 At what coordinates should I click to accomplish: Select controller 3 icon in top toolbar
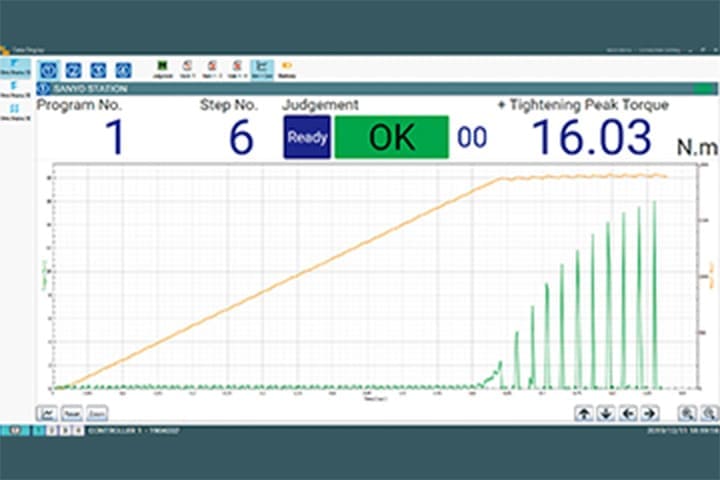[98, 70]
